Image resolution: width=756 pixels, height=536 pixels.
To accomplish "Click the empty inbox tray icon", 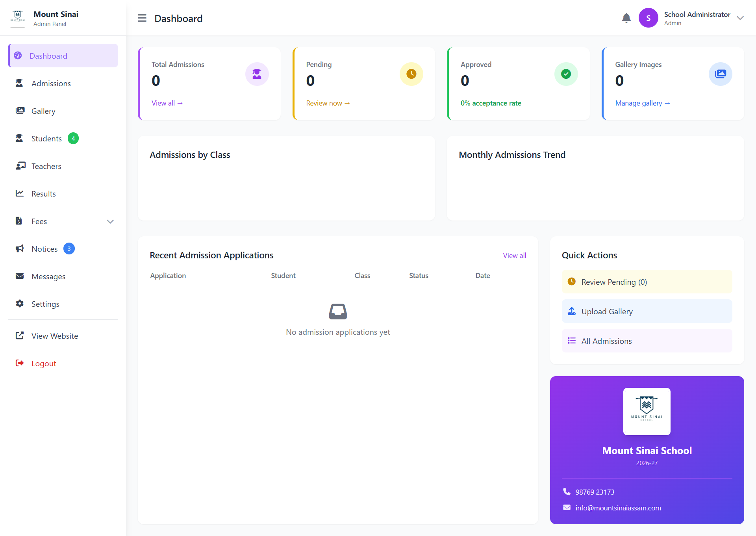I will pyautogui.click(x=338, y=312).
